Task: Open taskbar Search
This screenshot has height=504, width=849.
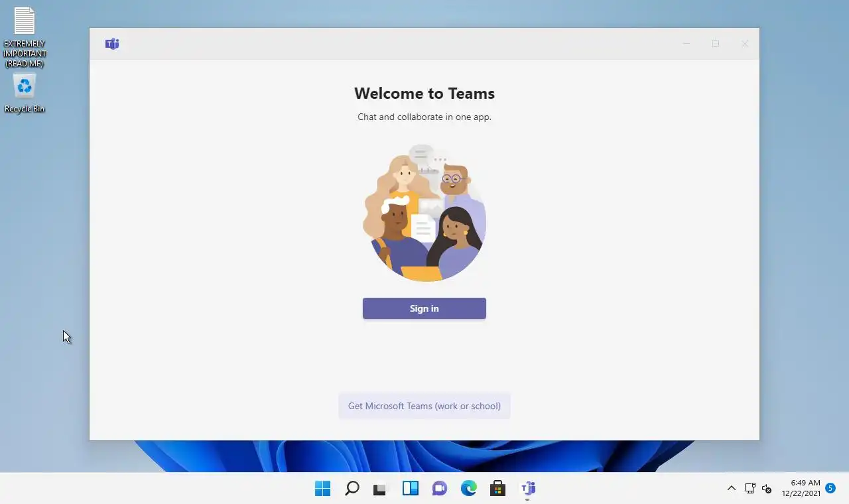Action: pyautogui.click(x=352, y=489)
